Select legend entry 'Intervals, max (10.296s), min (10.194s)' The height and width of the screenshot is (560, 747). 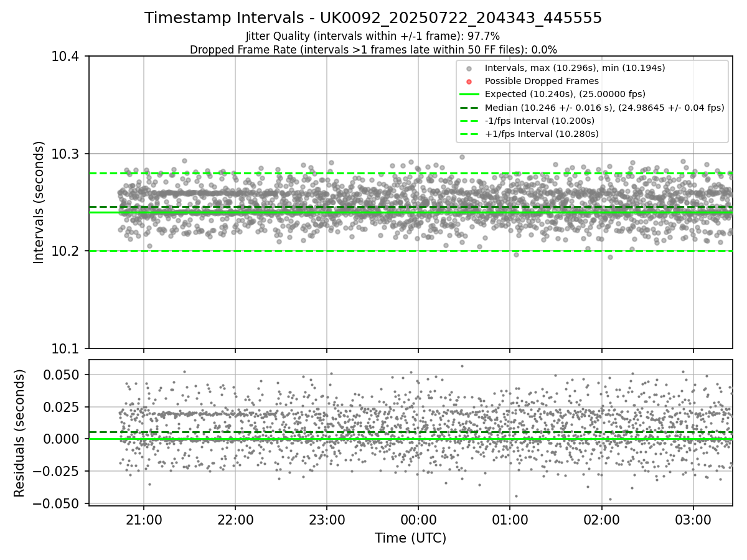(x=575, y=68)
